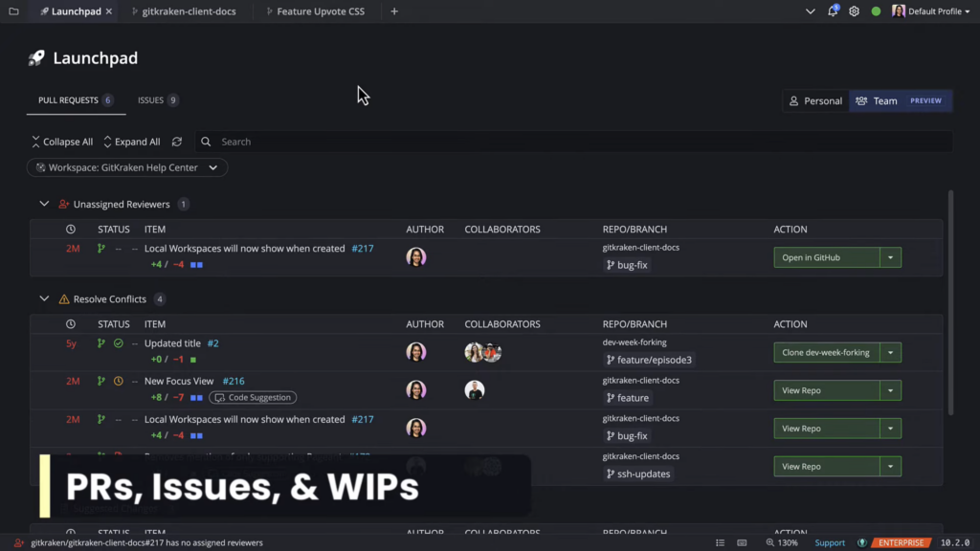Close the Launchpad tab
Viewport: 980px width, 551px height.
click(109, 11)
